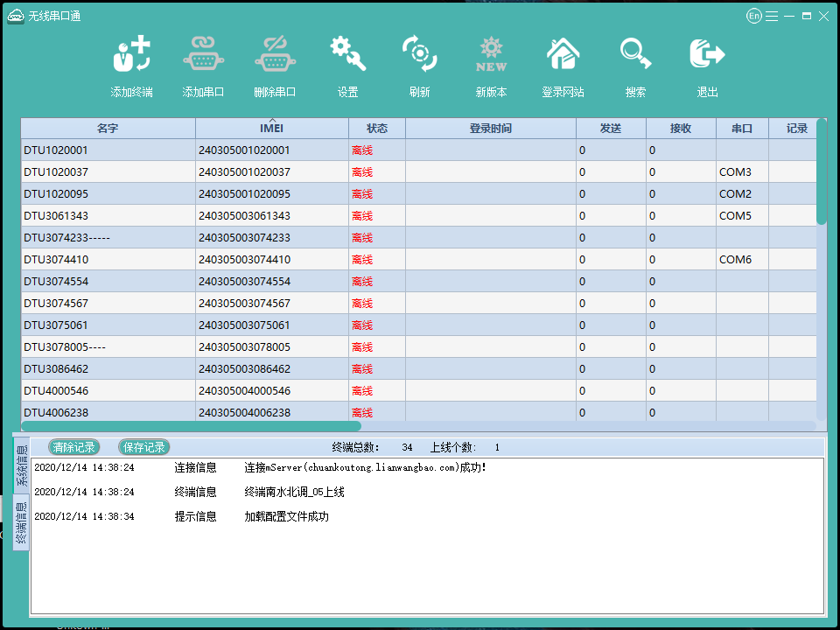Click the 删除串口 (delete serial port) icon

275,53
